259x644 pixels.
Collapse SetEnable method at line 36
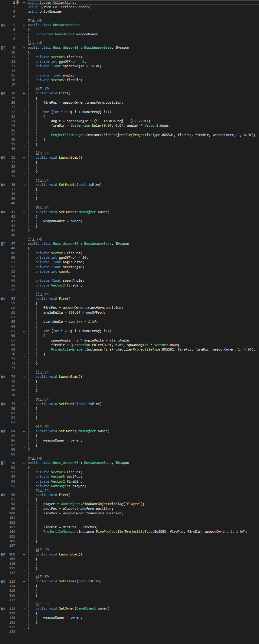[24, 185]
